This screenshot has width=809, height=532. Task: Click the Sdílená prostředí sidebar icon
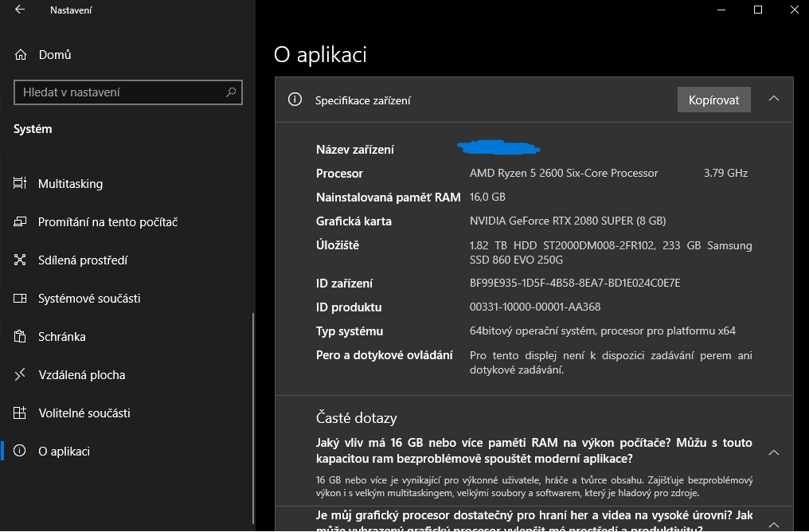[x=20, y=260]
